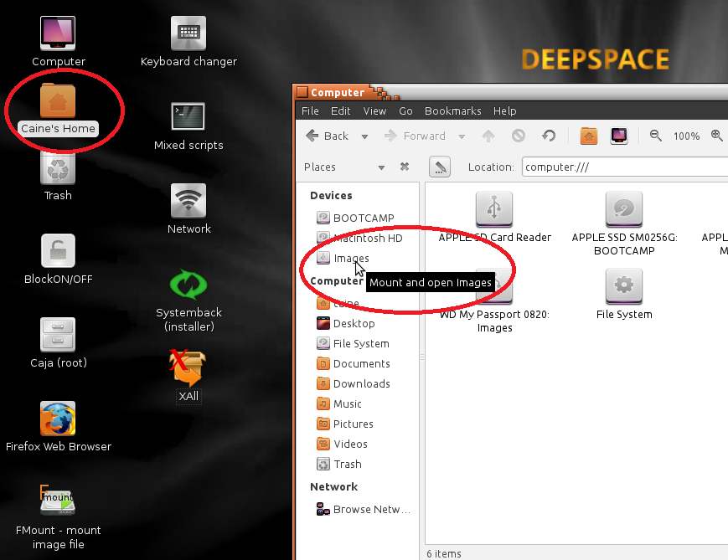Click the Location input field
The image size is (728, 560).
pos(624,167)
